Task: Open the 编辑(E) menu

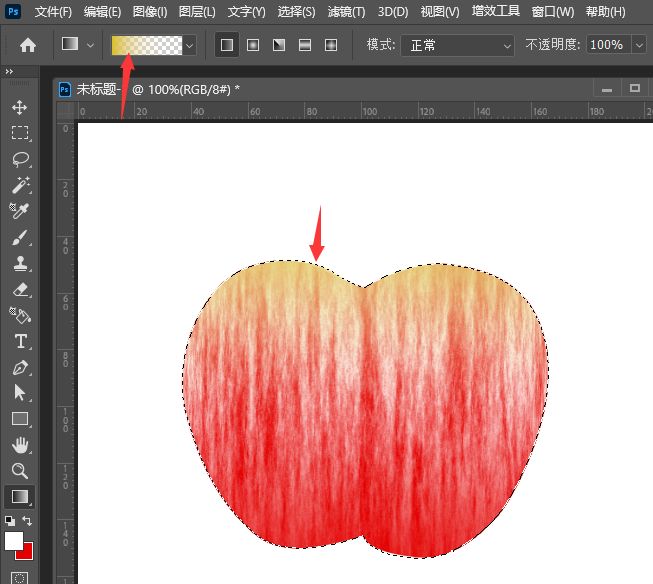Action: tap(102, 12)
